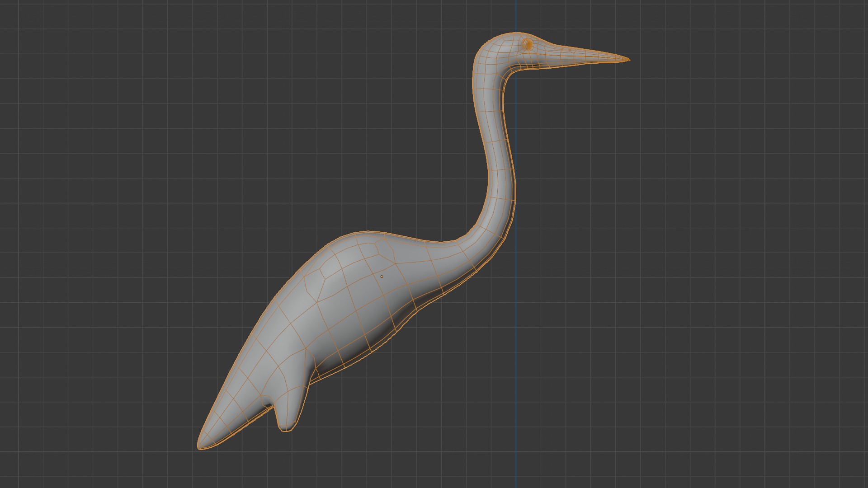The height and width of the screenshot is (488, 868).
Task: Click the blue vertical axis line
Action: [x=516, y=361]
